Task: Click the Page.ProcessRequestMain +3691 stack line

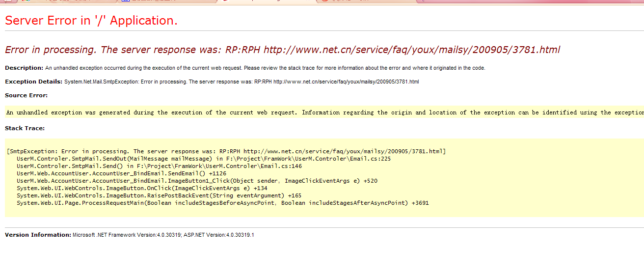Action: click(222, 203)
